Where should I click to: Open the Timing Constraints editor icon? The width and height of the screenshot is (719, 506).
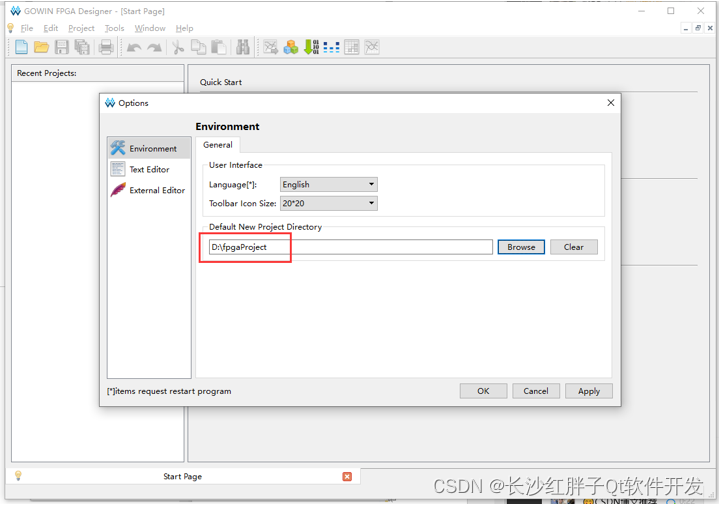coord(372,47)
